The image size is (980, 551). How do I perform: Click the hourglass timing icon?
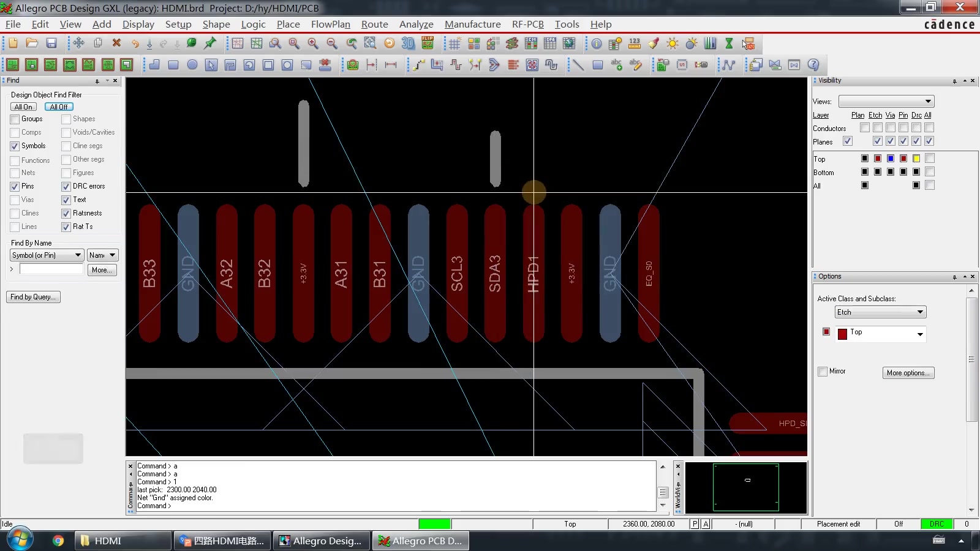click(x=729, y=43)
